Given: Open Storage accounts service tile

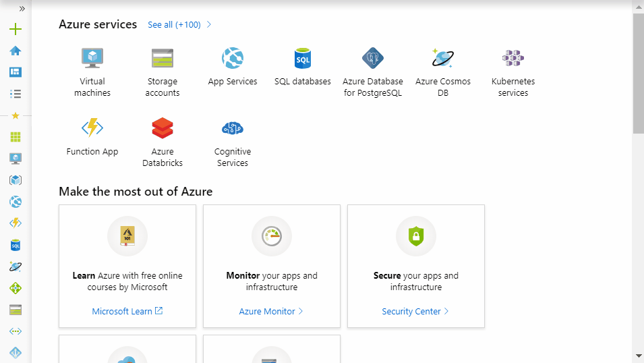Looking at the screenshot, I should 163,72.
